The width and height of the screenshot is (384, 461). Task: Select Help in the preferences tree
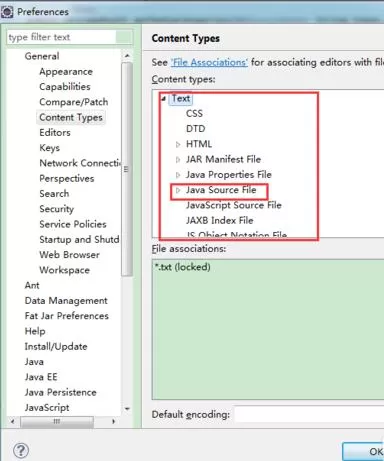pos(35,331)
